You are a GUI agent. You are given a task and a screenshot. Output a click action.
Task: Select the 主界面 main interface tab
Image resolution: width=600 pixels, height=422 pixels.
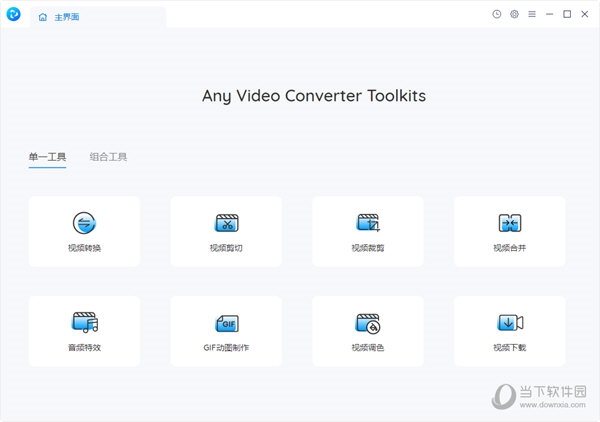(x=98, y=17)
